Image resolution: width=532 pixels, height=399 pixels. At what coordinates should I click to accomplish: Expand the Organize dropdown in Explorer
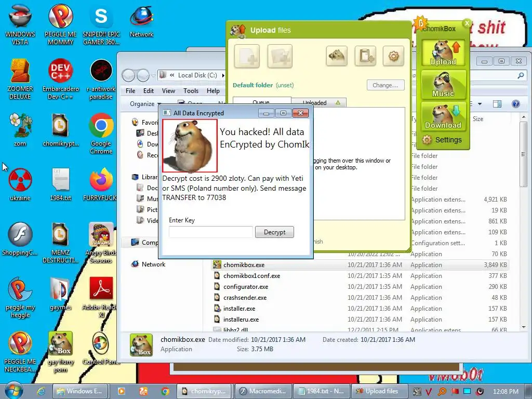coord(145,104)
